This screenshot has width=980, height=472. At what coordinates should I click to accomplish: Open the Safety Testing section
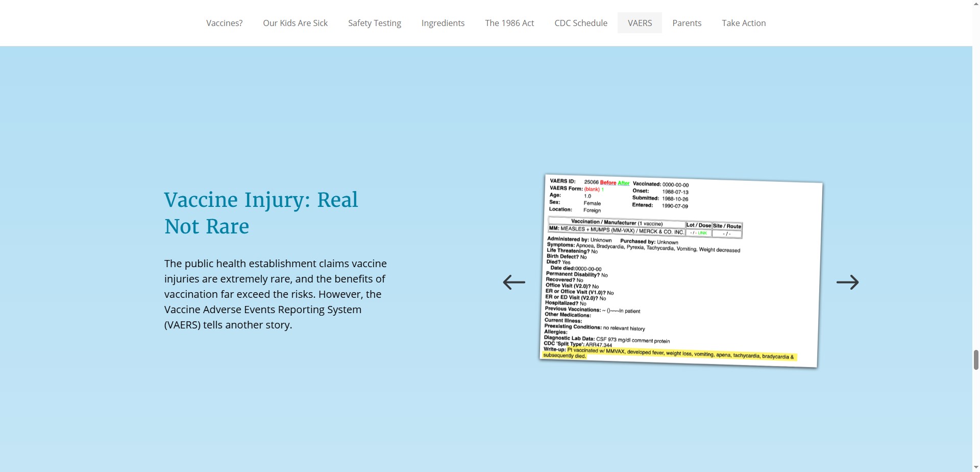[x=374, y=23]
